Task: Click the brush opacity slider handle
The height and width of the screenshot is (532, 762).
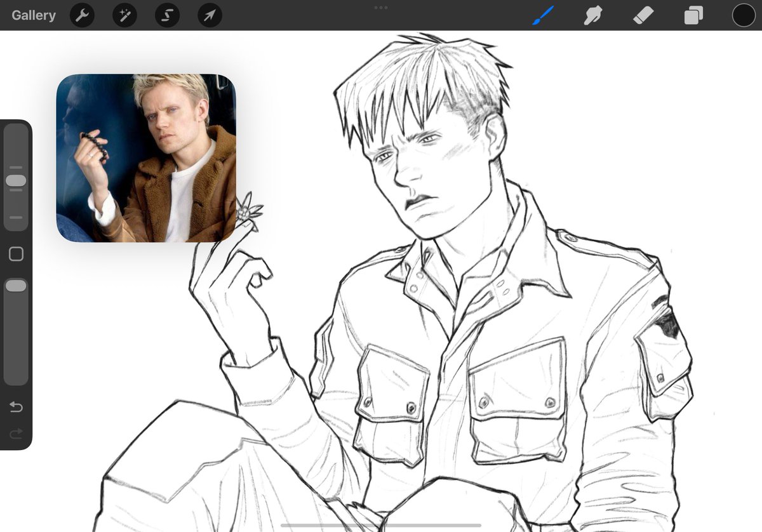Action: [16, 286]
